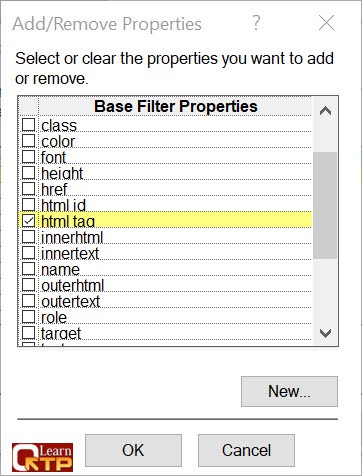Select the href property checkbox
This screenshot has height=476, width=362.
28,188
